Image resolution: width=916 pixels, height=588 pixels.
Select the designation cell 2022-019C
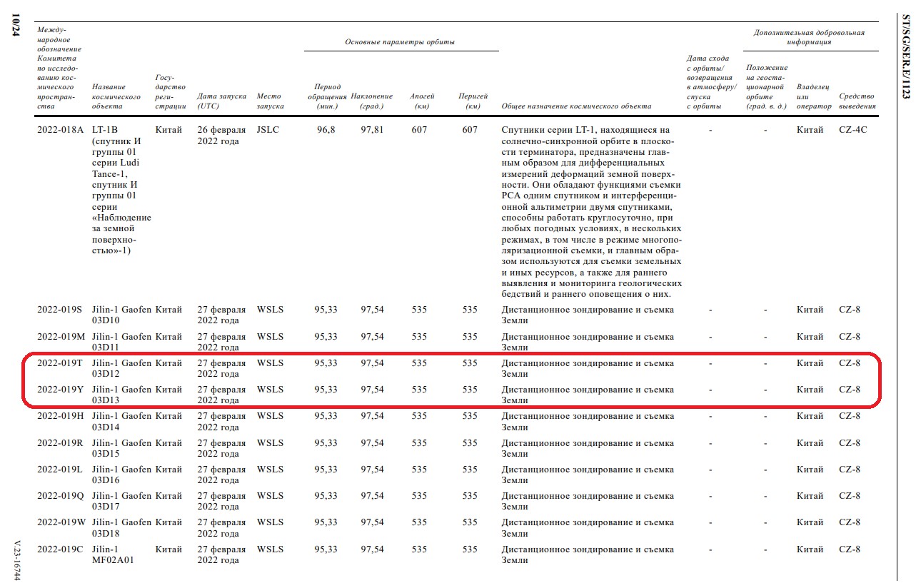click(x=60, y=549)
